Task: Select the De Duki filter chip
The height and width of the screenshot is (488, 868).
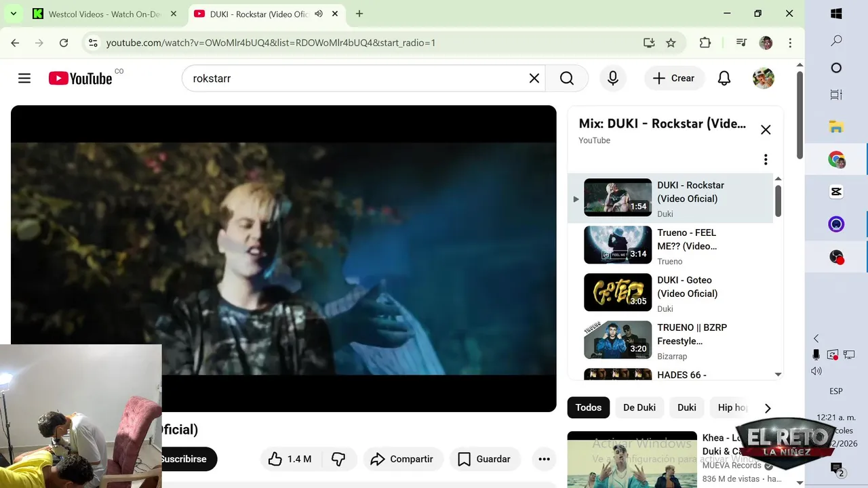Action: 639,407
